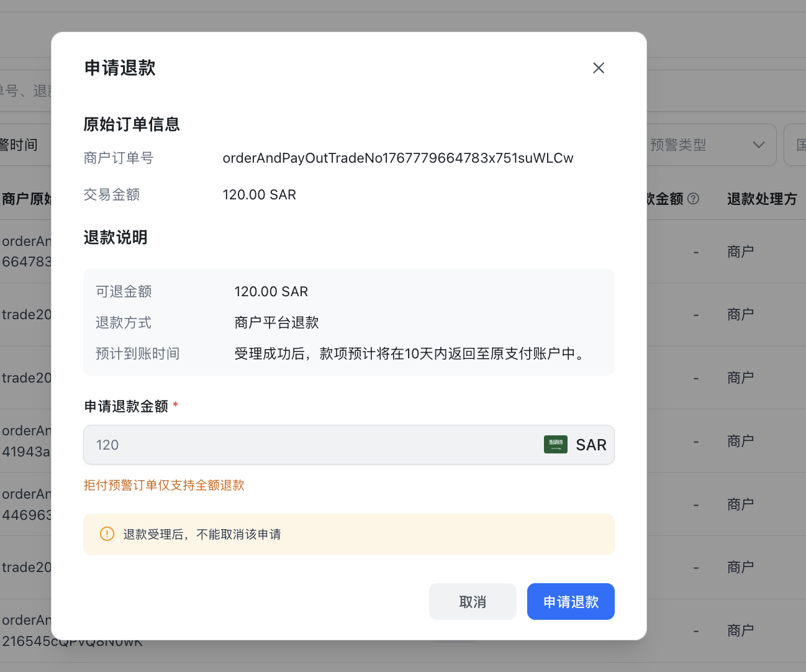This screenshot has height=672, width=806.
Task: Select the 商户订单号 value starting with orderAndPayOut
Action: point(397,158)
